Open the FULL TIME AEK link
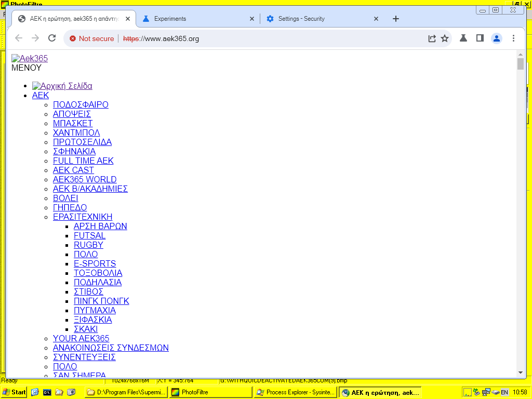532x399 pixels. point(83,161)
